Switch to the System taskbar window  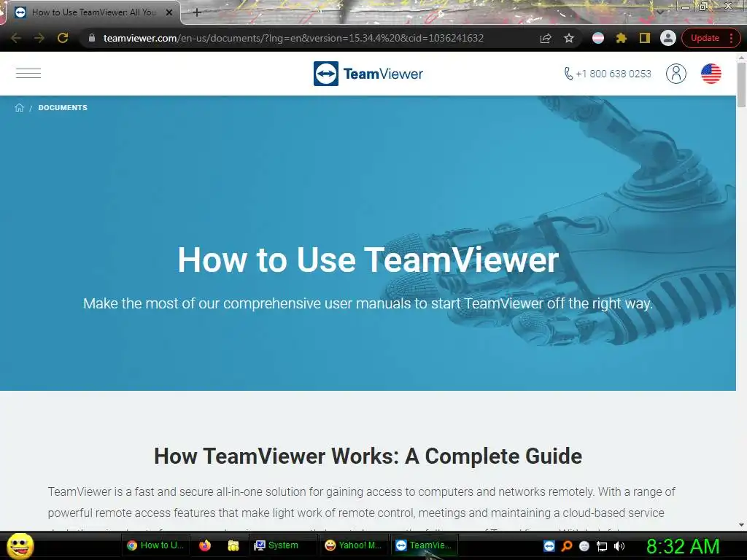point(283,545)
